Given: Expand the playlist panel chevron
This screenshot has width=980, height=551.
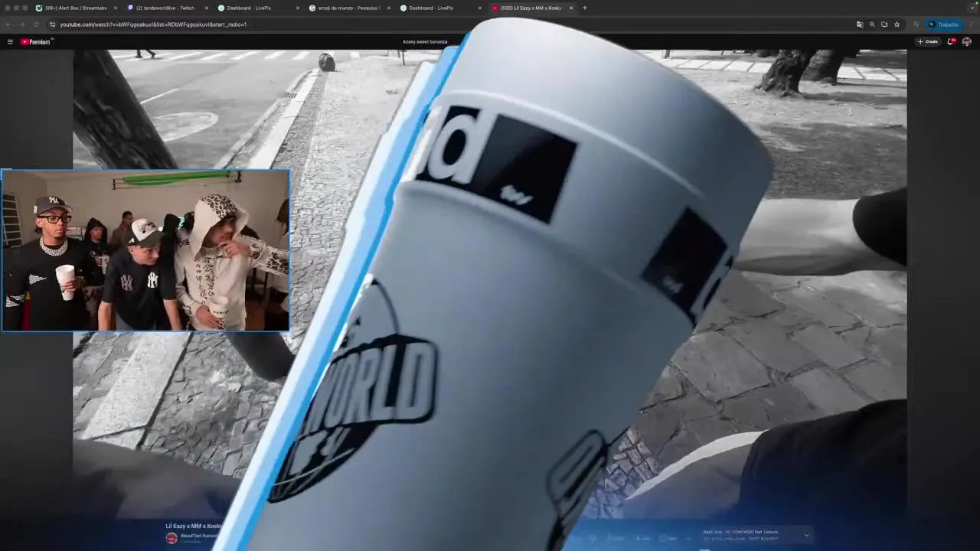Looking at the screenshot, I should (806, 535).
